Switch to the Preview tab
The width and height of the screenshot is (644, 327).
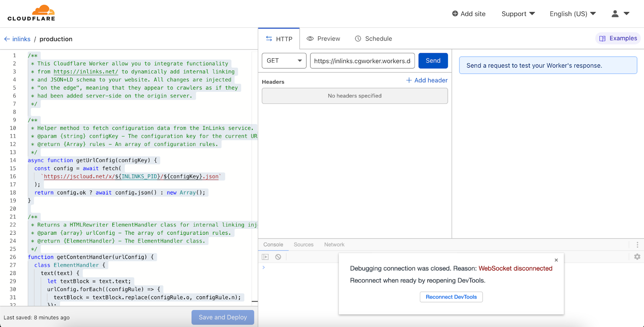pos(323,39)
